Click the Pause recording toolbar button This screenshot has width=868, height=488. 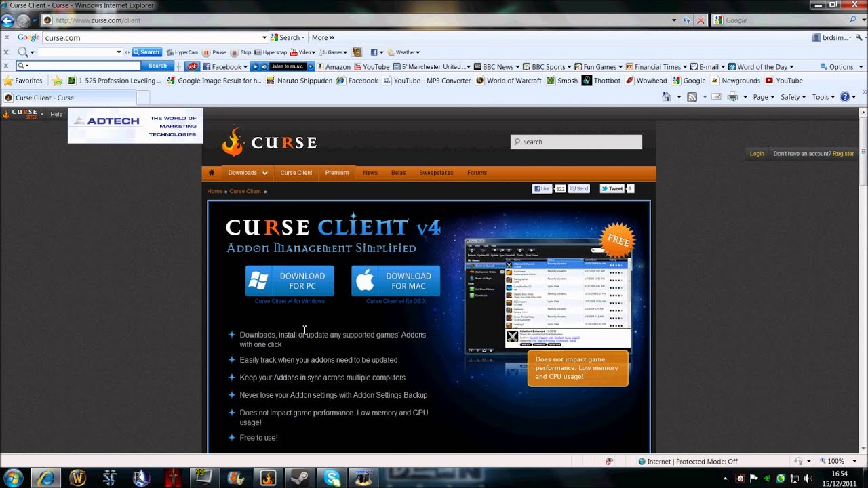point(214,52)
